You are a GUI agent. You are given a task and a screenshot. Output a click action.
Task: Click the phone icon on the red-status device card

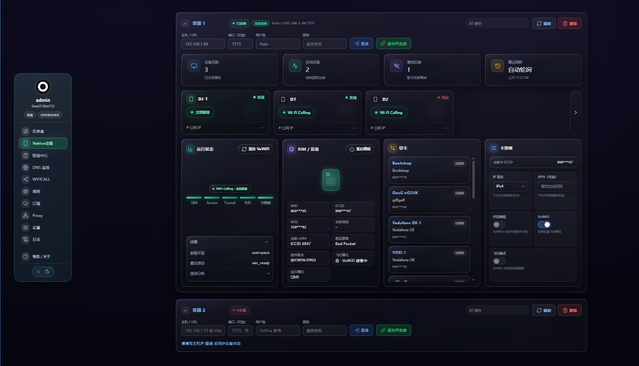point(375,99)
